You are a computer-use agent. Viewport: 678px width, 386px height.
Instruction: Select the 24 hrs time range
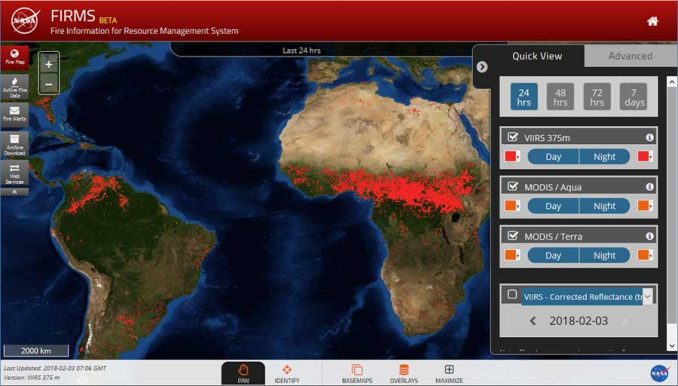[524, 97]
